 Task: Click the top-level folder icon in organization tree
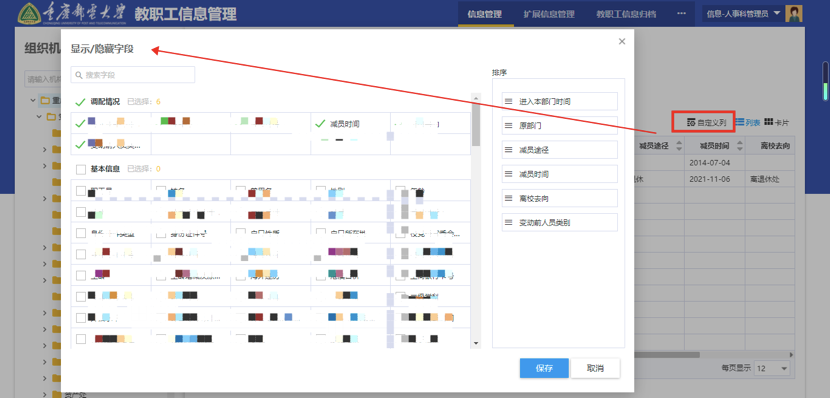pos(45,100)
